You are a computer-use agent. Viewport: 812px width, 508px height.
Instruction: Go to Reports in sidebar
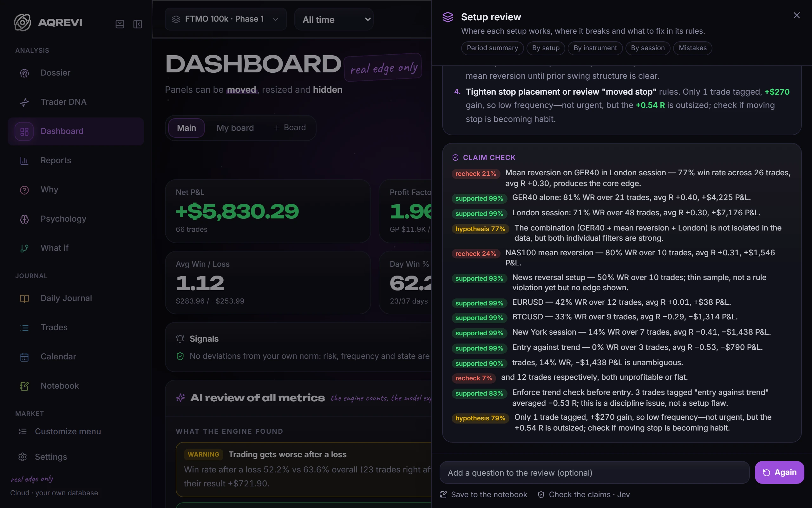point(76,160)
